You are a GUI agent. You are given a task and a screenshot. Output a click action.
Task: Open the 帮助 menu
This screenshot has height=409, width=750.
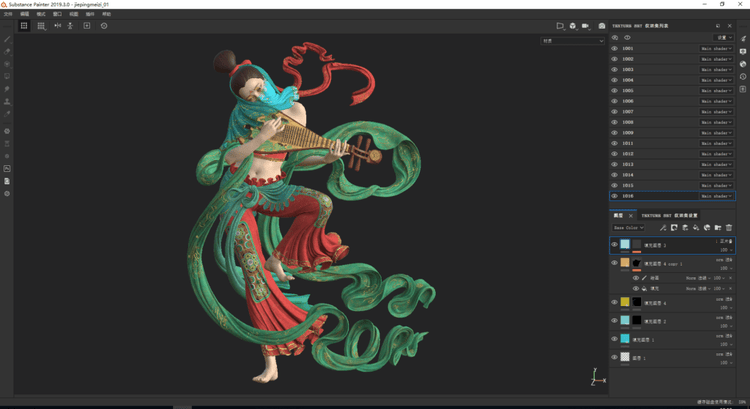(106, 14)
